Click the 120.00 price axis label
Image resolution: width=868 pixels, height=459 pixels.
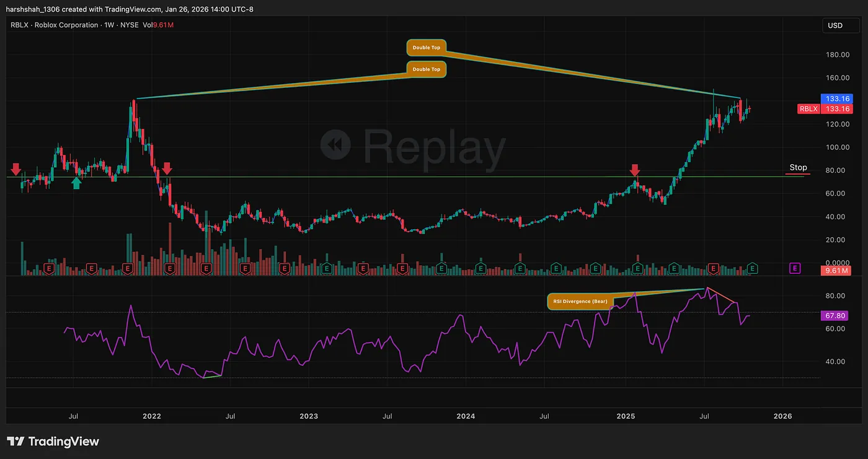point(837,124)
